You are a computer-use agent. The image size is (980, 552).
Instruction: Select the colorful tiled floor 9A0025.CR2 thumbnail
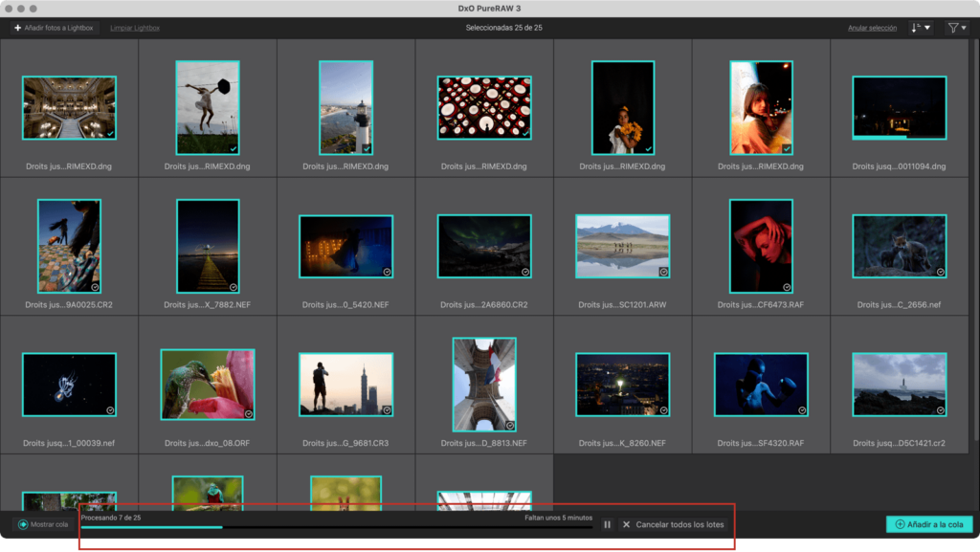69,246
